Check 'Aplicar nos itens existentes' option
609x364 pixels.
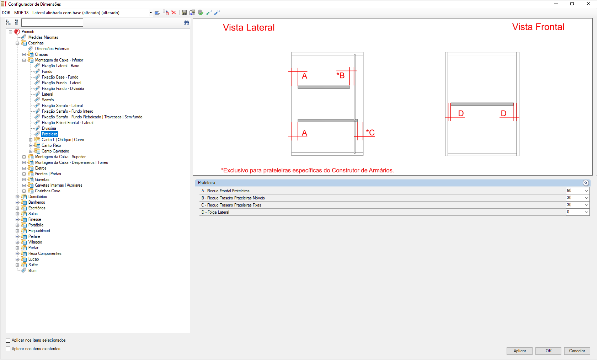pos(8,349)
